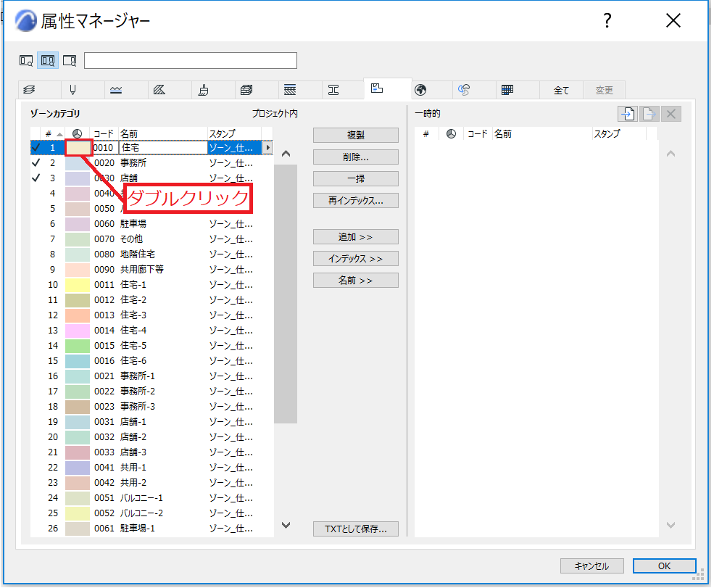Click the 追加 >> button
Screen dimensions: 714x588
[356, 237]
